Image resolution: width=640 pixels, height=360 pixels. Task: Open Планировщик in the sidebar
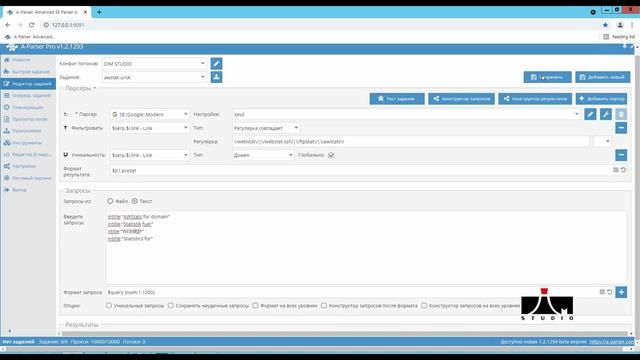tap(27, 107)
